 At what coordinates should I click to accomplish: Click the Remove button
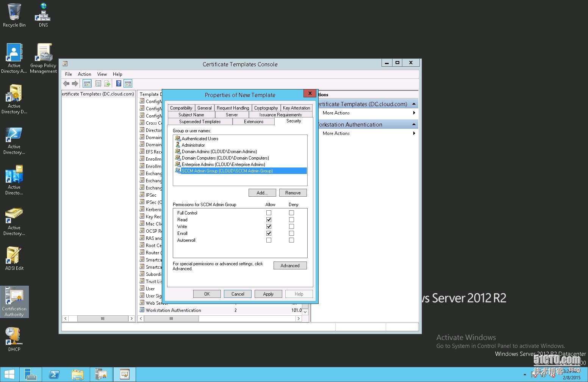click(293, 193)
